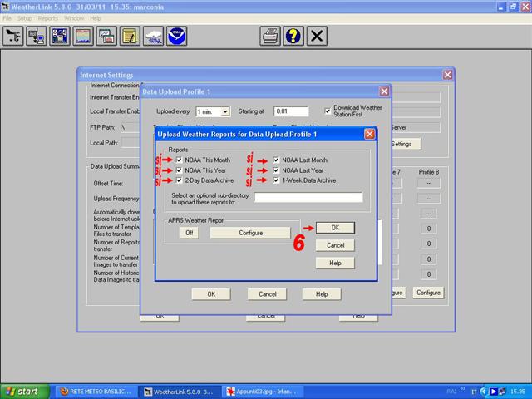Click the printer toolbar icon
This screenshot has height=399, width=532.
[x=270, y=36]
